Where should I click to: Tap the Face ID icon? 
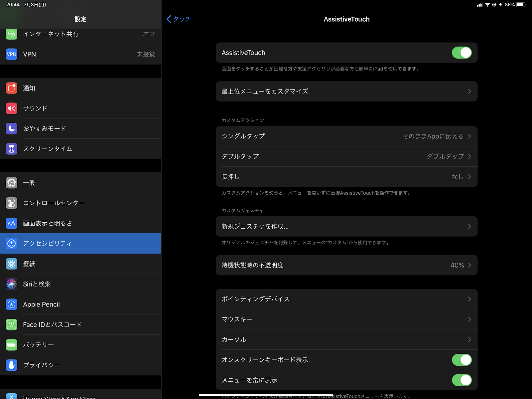pos(11,324)
